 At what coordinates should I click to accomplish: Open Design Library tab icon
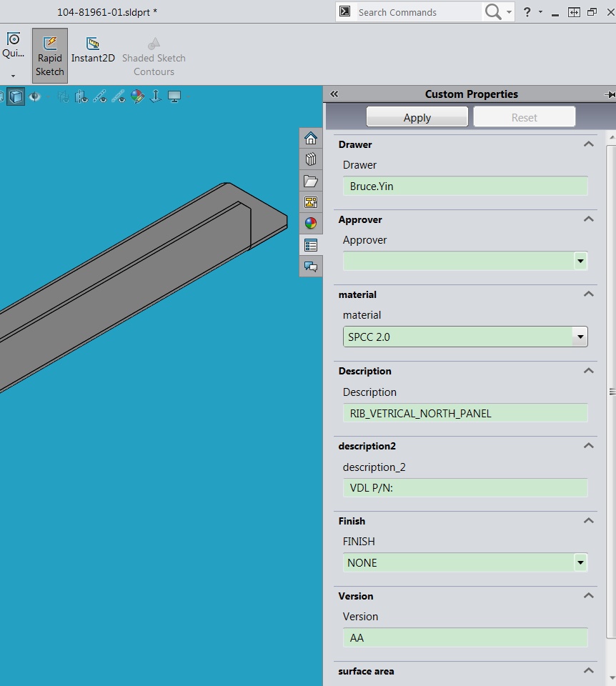tap(311, 159)
